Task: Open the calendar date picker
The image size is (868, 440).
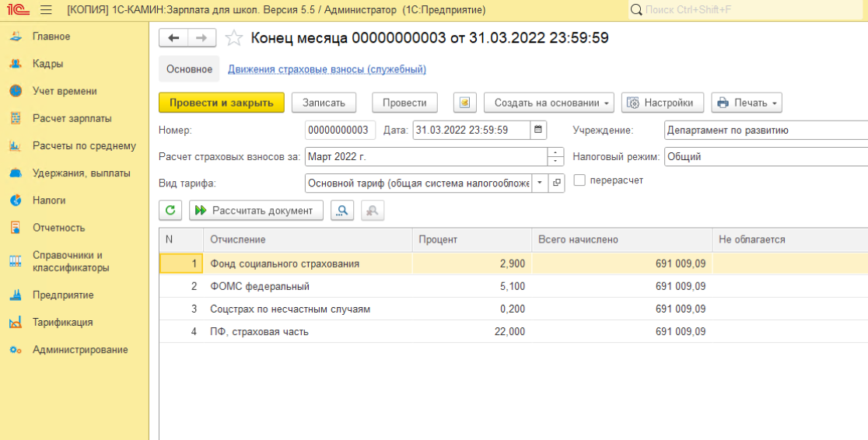Action: pyautogui.click(x=538, y=130)
